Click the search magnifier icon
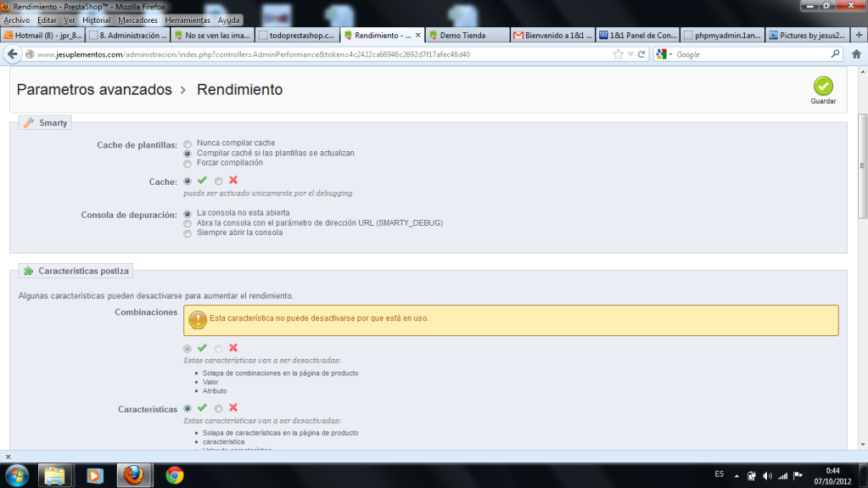Image resolution: width=868 pixels, height=488 pixels. (x=834, y=54)
